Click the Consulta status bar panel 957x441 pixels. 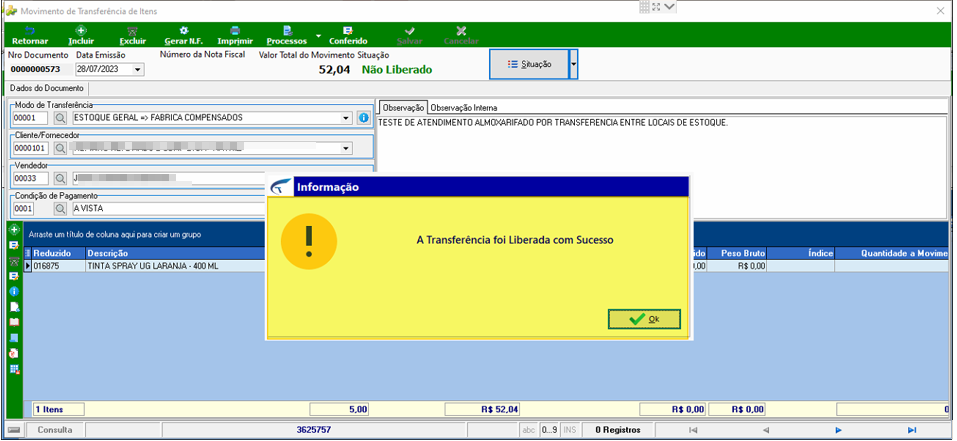click(54, 430)
